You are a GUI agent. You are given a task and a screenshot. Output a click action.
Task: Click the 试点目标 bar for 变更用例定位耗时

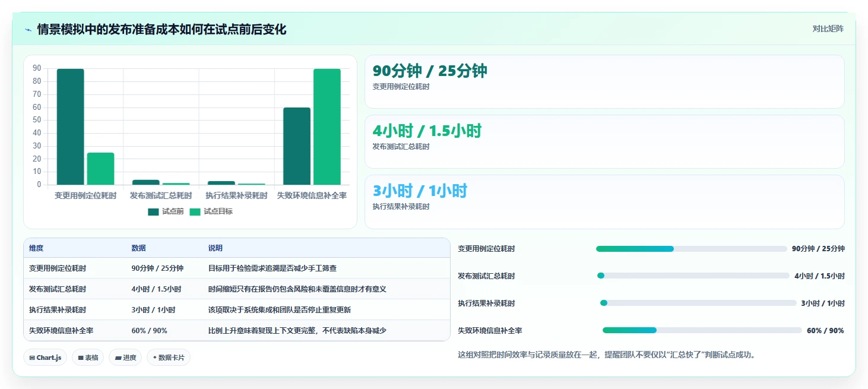tap(100, 169)
